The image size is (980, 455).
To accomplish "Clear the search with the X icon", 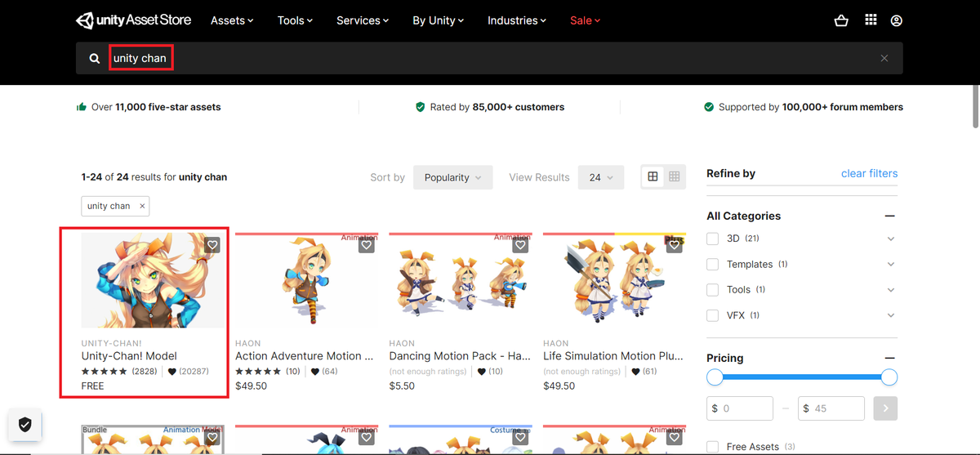I will (884, 59).
